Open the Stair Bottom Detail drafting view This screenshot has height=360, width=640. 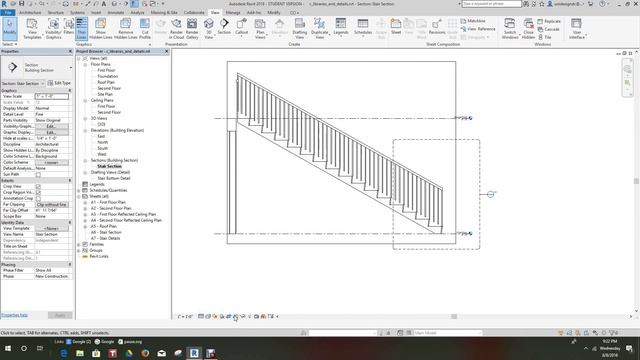[114, 178]
